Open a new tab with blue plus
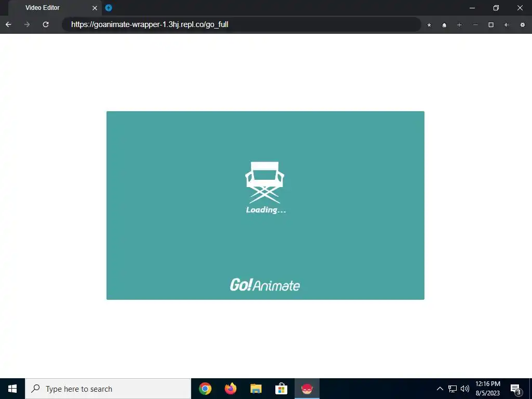 pos(109,8)
